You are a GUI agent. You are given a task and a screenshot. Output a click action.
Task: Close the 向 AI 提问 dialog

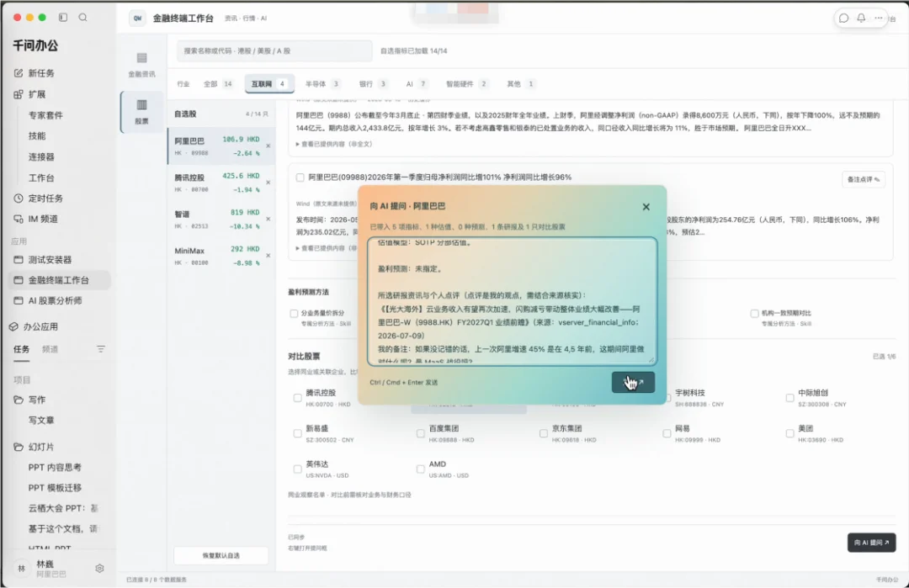(x=646, y=207)
